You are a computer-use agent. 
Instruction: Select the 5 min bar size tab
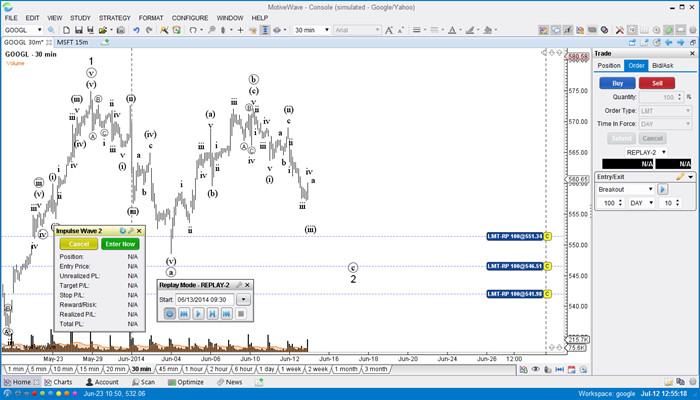tap(38, 369)
